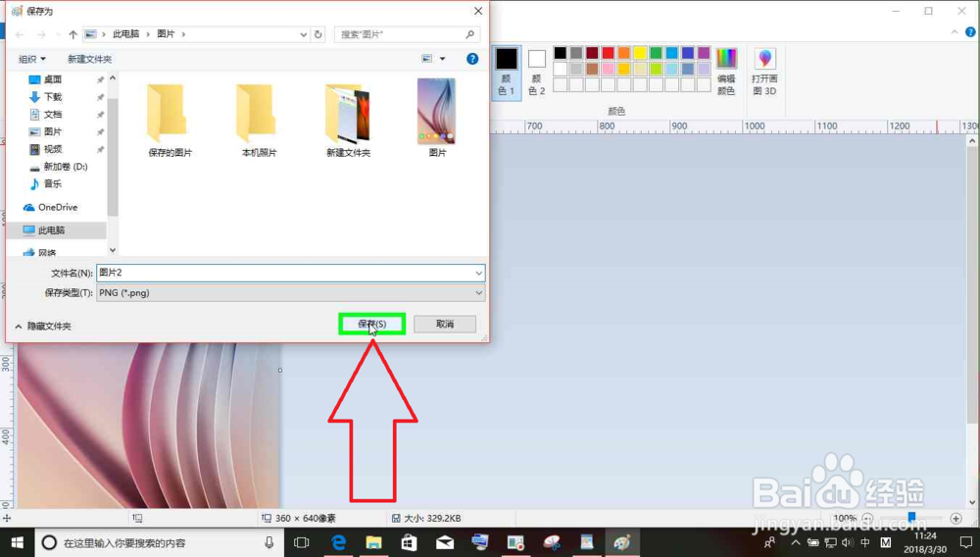Open the file name dropdown arrow
The width and height of the screenshot is (980, 557).
click(x=479, y=274)
